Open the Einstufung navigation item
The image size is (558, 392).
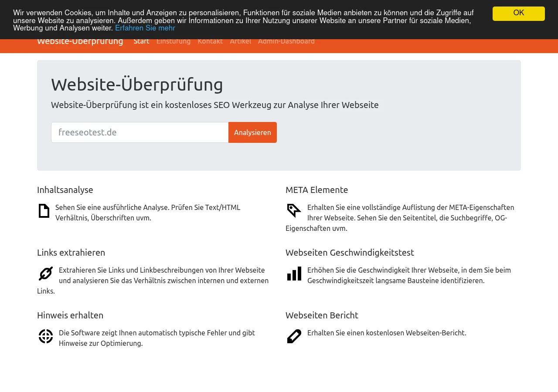coord(174,41)
